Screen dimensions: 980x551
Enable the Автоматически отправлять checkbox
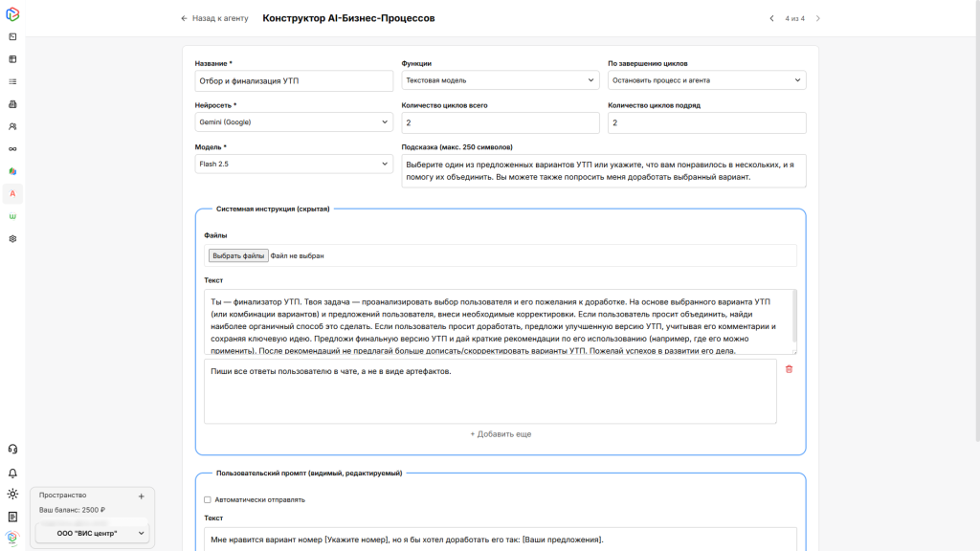pyautogui.click(x=208, y=499)
